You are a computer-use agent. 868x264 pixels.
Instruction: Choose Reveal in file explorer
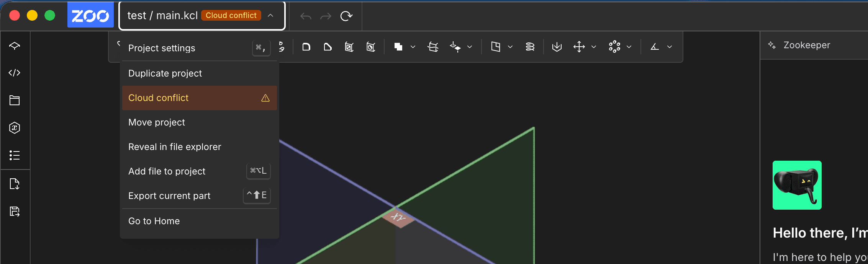[x=200, y=147]
